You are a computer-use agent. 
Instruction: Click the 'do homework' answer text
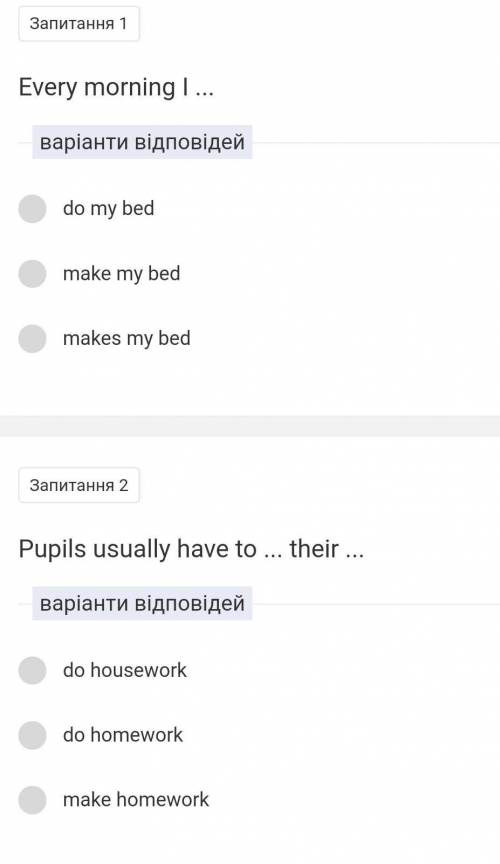pyautogui.click(x=123, y=735)
